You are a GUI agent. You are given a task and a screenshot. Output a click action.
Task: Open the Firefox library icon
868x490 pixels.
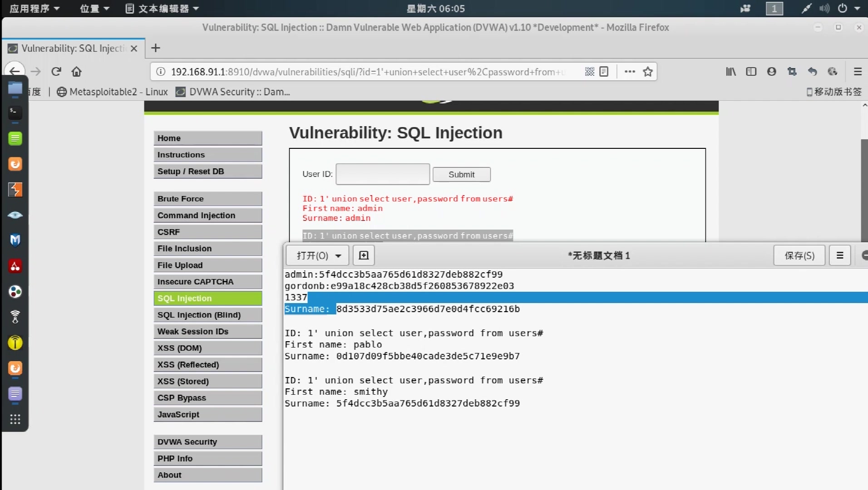coord(731,72)
